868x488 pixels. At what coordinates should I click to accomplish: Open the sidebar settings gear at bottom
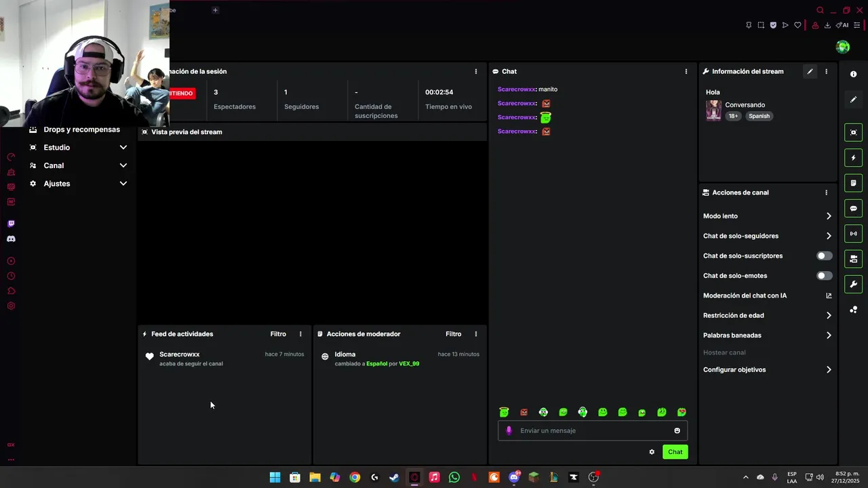point(11,306)
